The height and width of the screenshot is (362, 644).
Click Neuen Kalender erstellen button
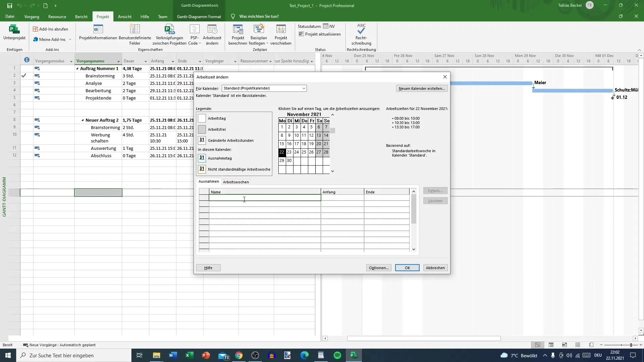[422, 88]
